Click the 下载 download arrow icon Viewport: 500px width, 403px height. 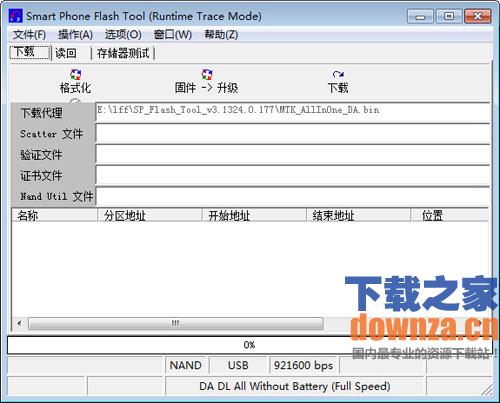point(338,74)
